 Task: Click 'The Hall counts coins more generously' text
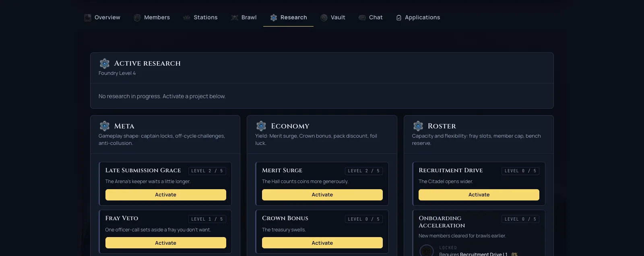click(x=305, y=182)
